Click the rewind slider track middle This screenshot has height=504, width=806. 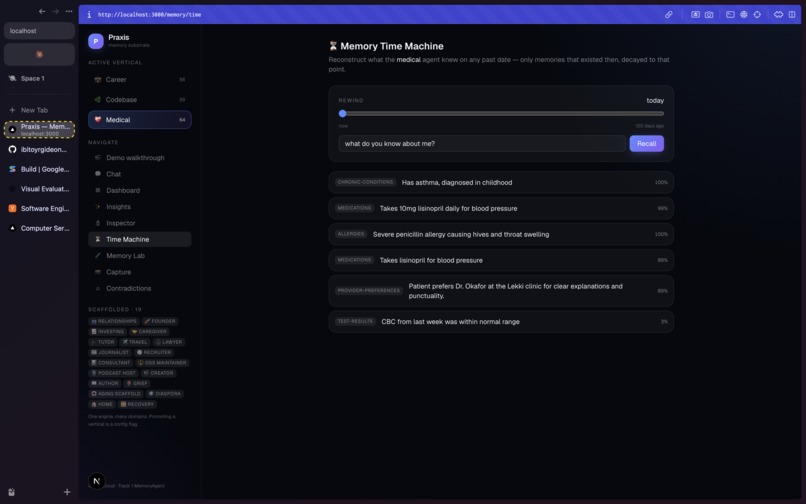501,114
